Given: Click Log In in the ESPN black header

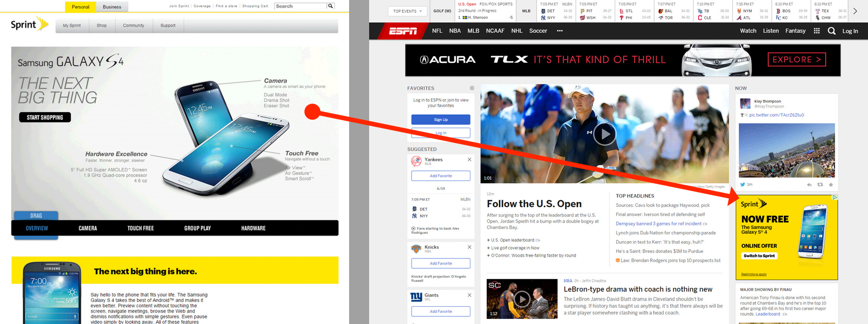Looking at the screenshot, I should 850,31.
